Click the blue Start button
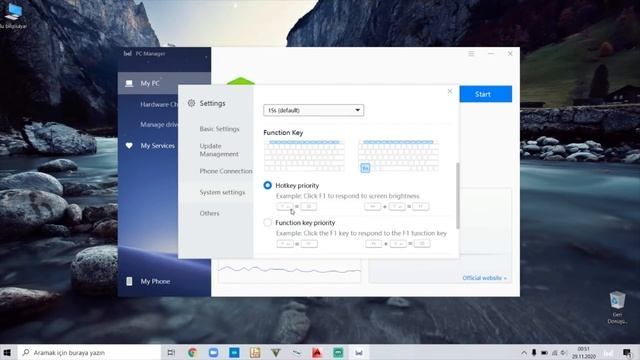The width and height of the screenshot is (640, 360). pos(486,94)
